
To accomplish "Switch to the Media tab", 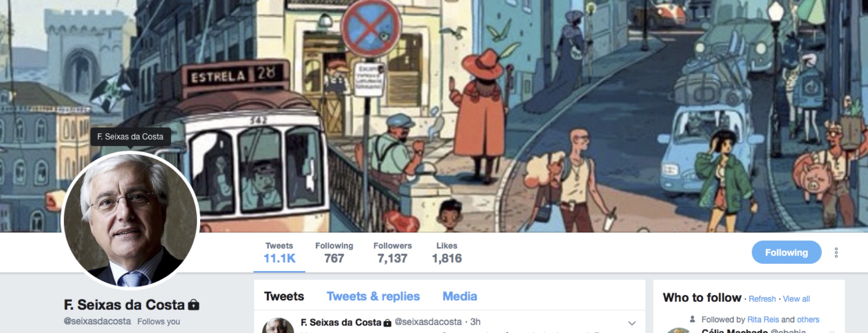I will point(460,296).
